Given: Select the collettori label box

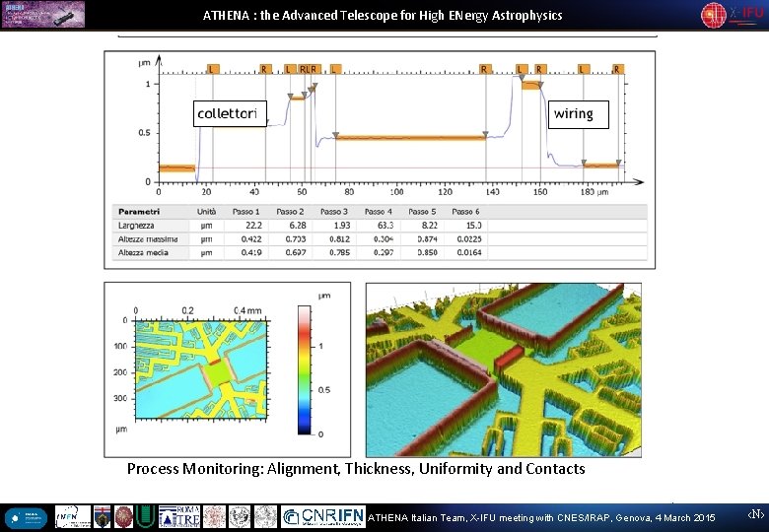Looking at the screenshot, I should click(x=230, y=113).
